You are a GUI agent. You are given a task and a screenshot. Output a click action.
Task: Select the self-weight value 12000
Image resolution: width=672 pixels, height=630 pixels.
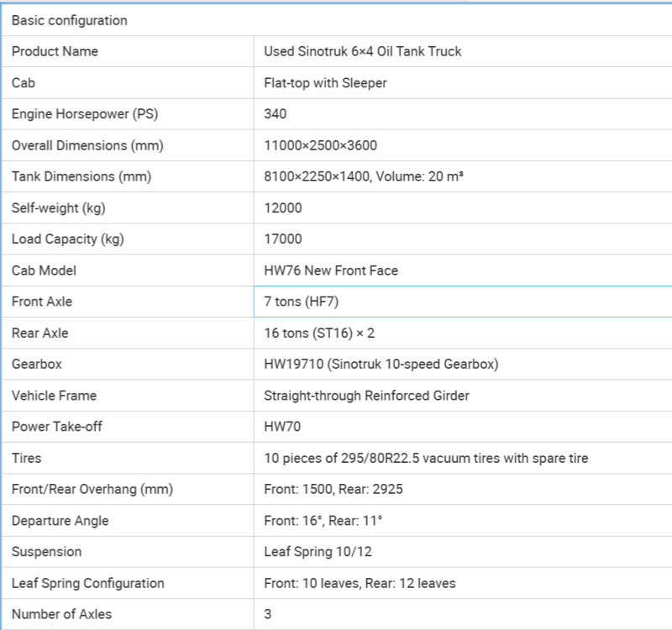pos(283,208)
